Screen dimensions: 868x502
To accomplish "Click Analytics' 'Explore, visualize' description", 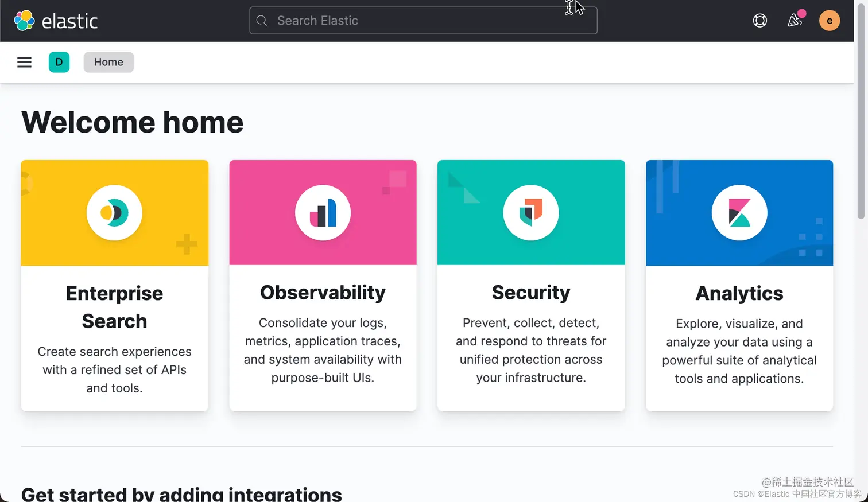I will [x=739, y=351].
